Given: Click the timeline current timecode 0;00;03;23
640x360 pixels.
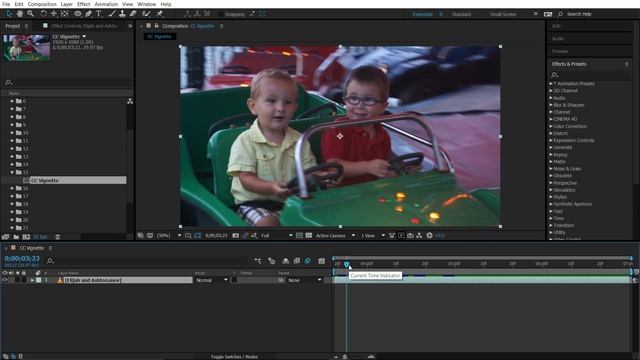Looking at the screenshot, I should [x=22, y=258].
